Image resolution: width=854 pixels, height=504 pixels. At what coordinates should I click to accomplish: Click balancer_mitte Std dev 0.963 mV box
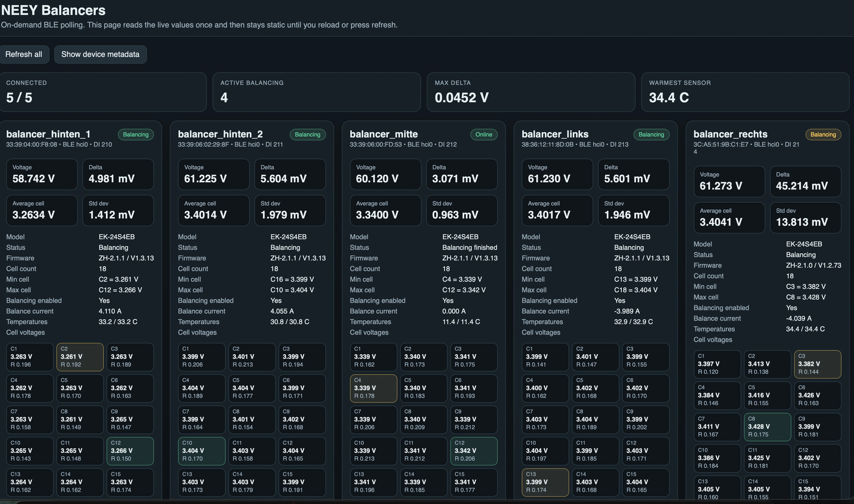coord(461,210)
